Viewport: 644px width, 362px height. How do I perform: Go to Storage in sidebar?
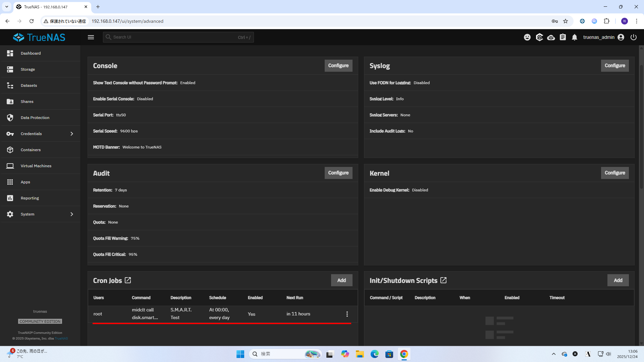click(28, 69)
